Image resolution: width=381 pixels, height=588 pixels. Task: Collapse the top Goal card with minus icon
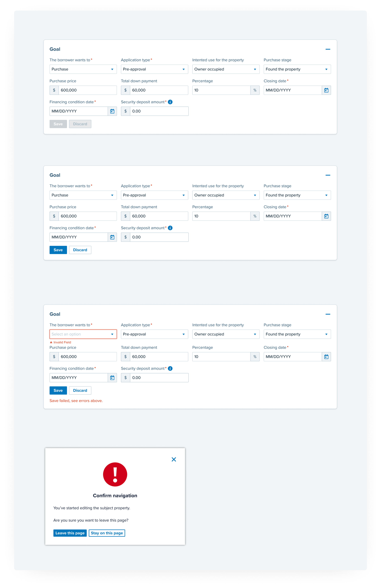pos(328,49)
